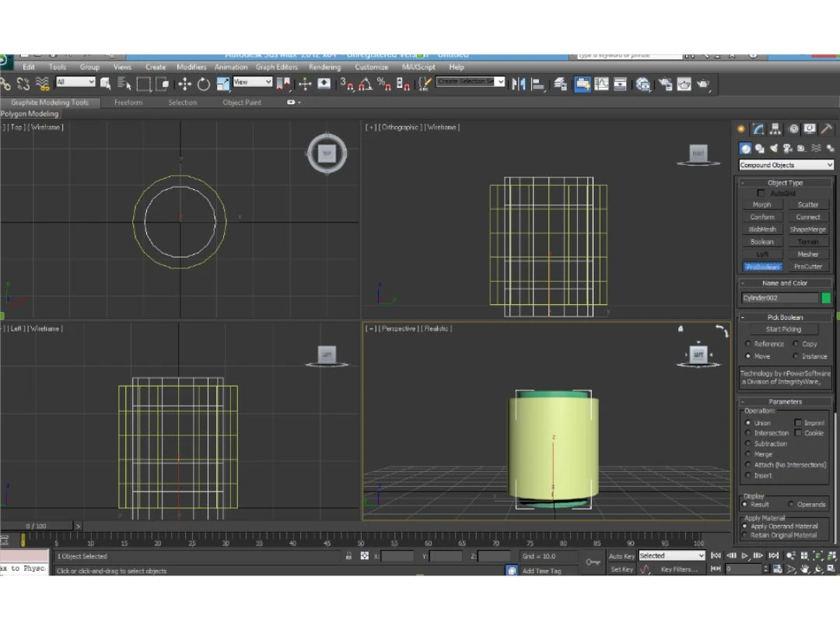Image resolution: width=840 pixels, height=630 pixels.
Task: Click the ShapeMerge button
Action: pos(808,229)
